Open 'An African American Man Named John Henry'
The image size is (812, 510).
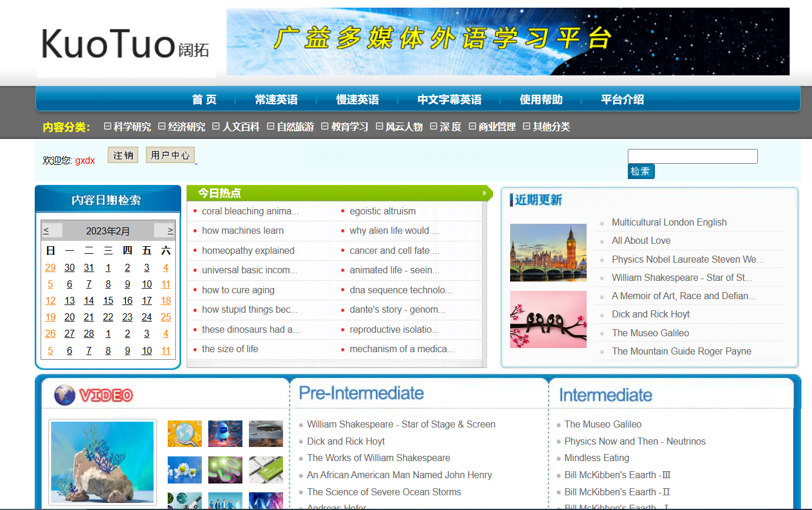[x=400, y=475]
